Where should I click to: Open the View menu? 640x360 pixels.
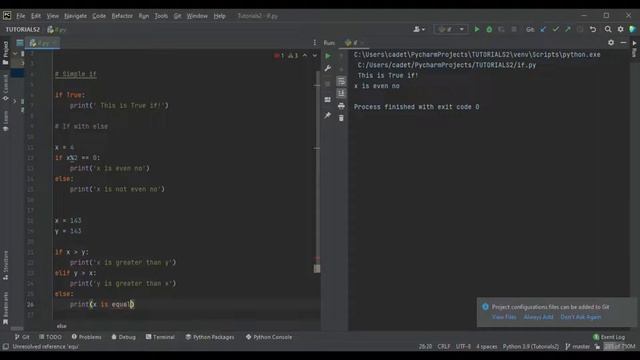coord(52,16)
